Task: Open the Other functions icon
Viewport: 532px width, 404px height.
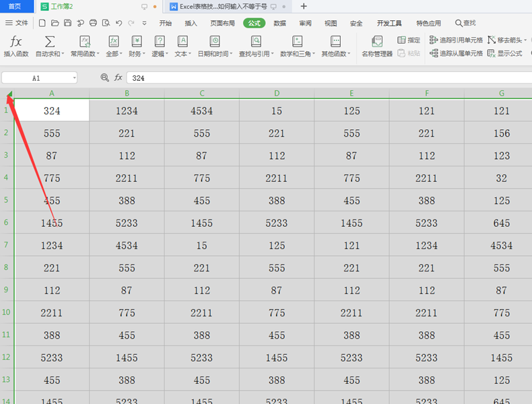Action: 335,41
